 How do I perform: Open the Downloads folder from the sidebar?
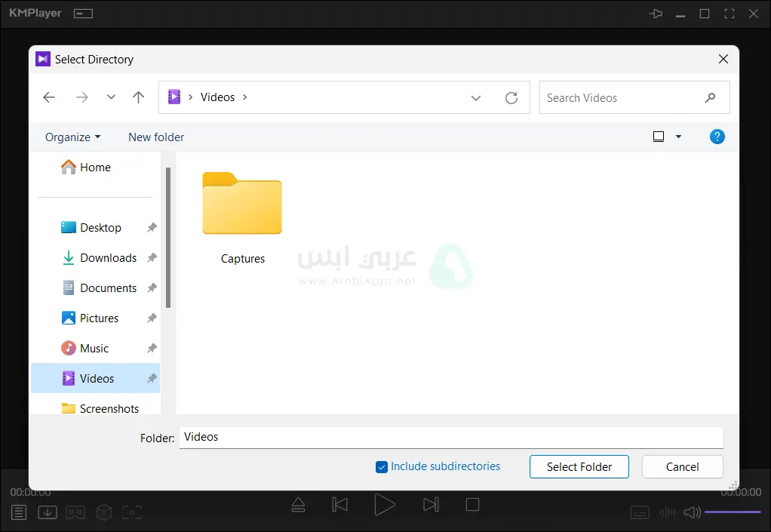107,257
